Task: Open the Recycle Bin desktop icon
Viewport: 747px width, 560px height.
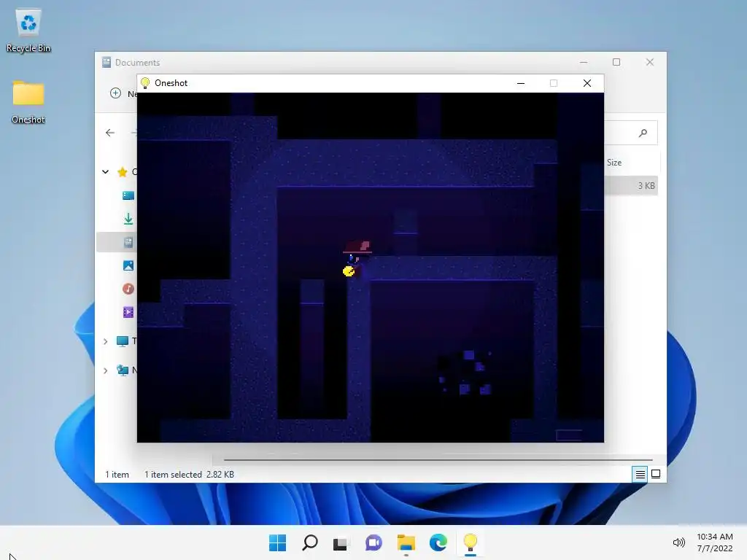Action: pos(28,31)
